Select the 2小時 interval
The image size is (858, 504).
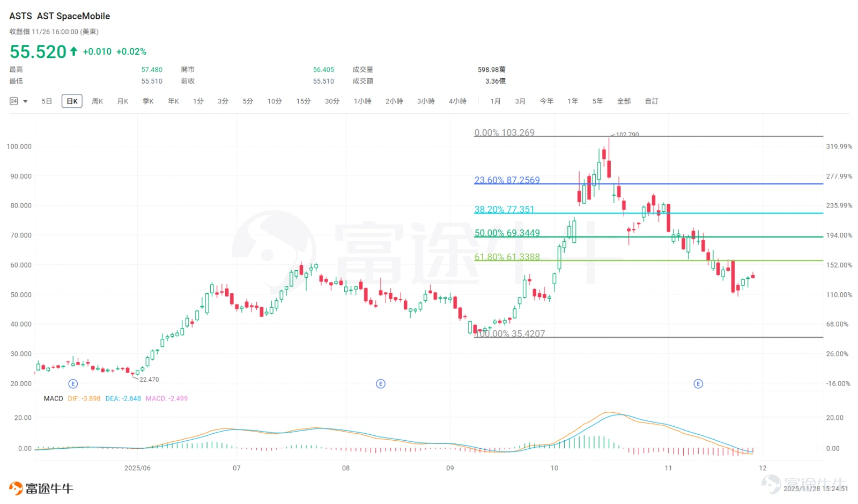tap(394, 101)
